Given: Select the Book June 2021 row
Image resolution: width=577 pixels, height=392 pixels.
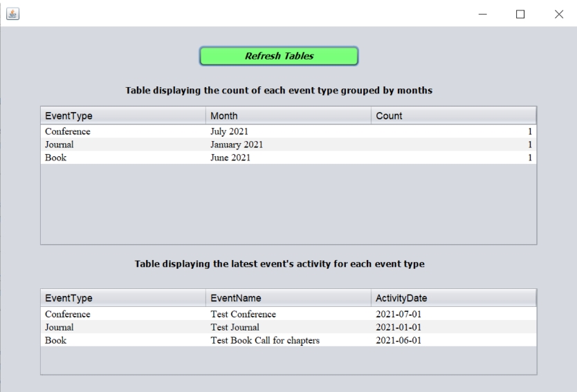Looking at the screenshot, I should click(288, 158).
